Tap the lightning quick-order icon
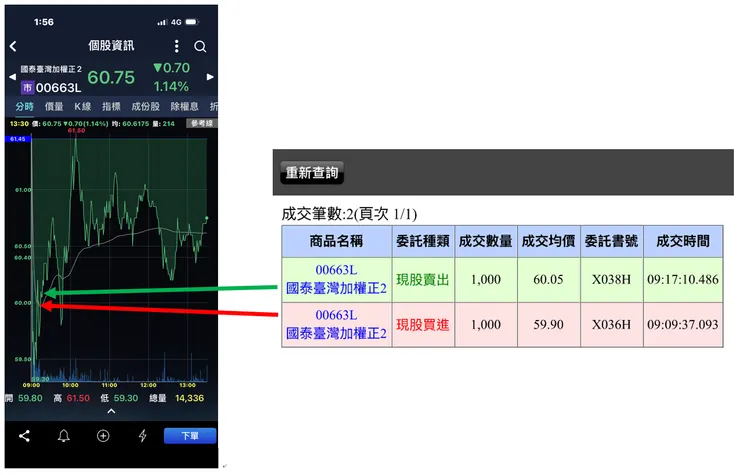 tap(143, 436)
